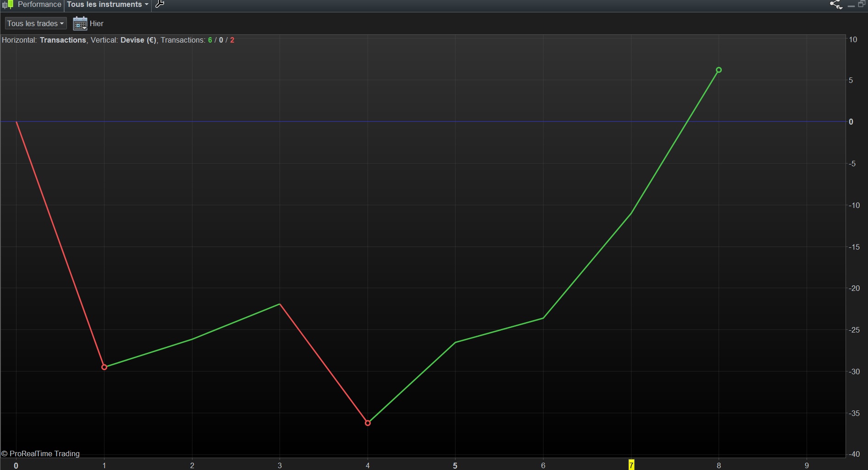Select the red low-point marker at transaction 4
The height and width of the screenshot is (470, 868).
tap(368, 423)
